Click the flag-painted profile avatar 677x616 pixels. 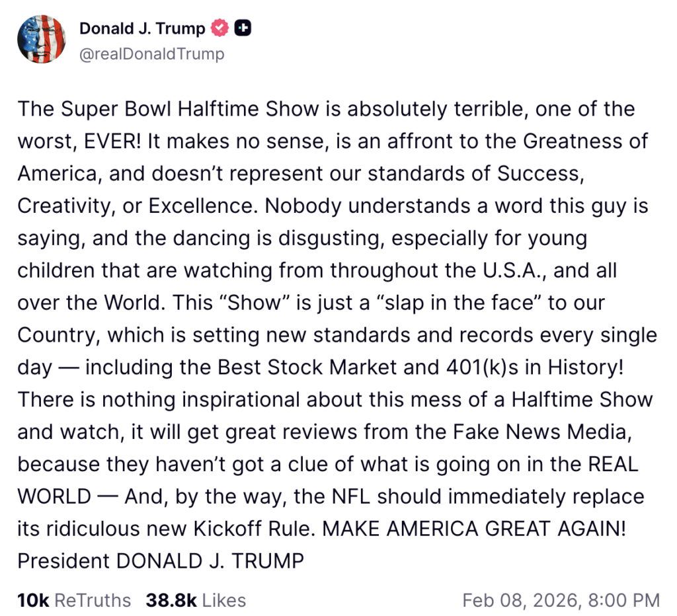(41, 39)
